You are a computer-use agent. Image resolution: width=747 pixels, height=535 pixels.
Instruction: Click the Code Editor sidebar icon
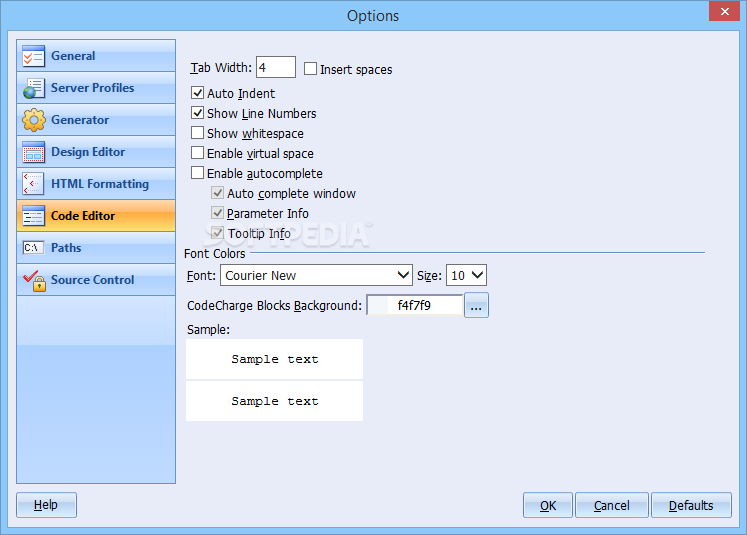[x=34, y=216]
